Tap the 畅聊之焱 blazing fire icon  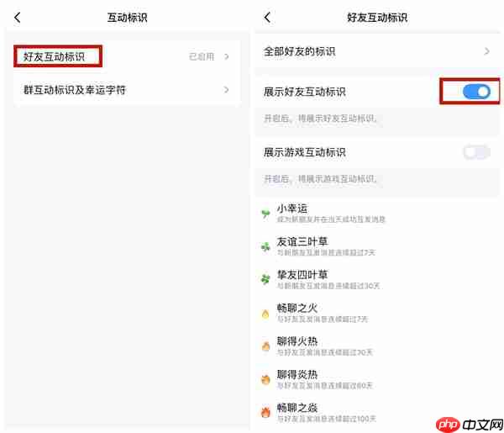tap(265, 413)
